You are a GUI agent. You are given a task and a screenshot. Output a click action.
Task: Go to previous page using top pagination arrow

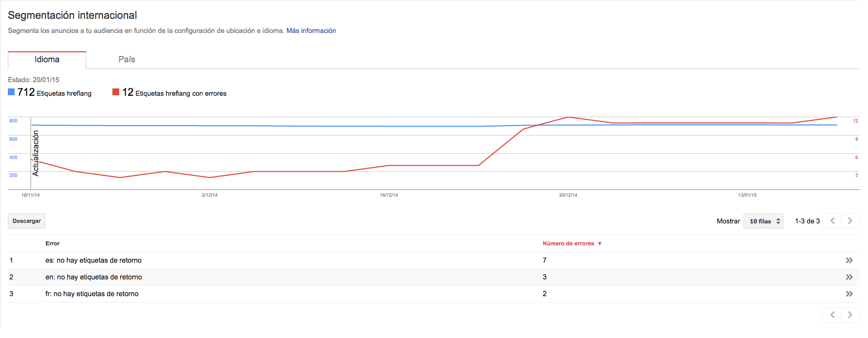click(832, 221)
